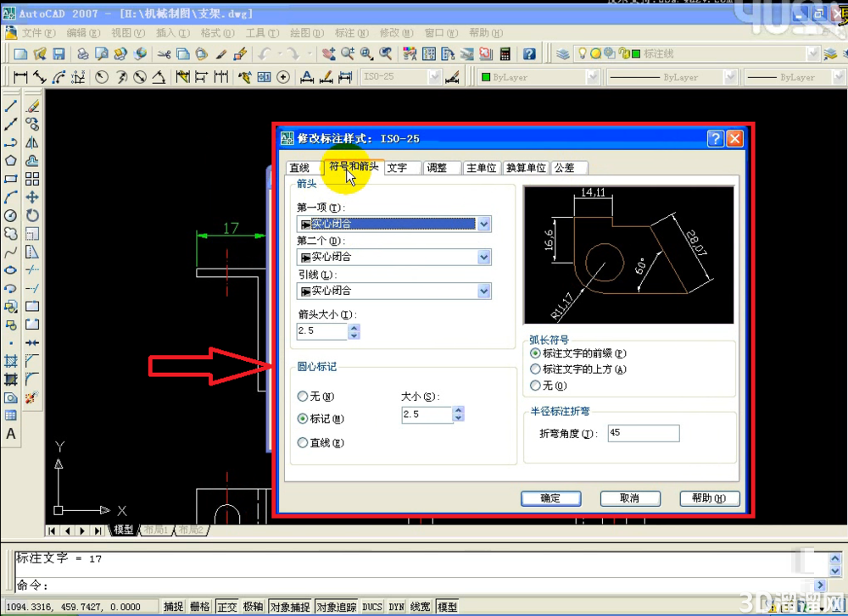Image resolution: width=848 pixels, height=616 pixels.
Task: Click the 确定 button
Action: (x=551, y=498)
